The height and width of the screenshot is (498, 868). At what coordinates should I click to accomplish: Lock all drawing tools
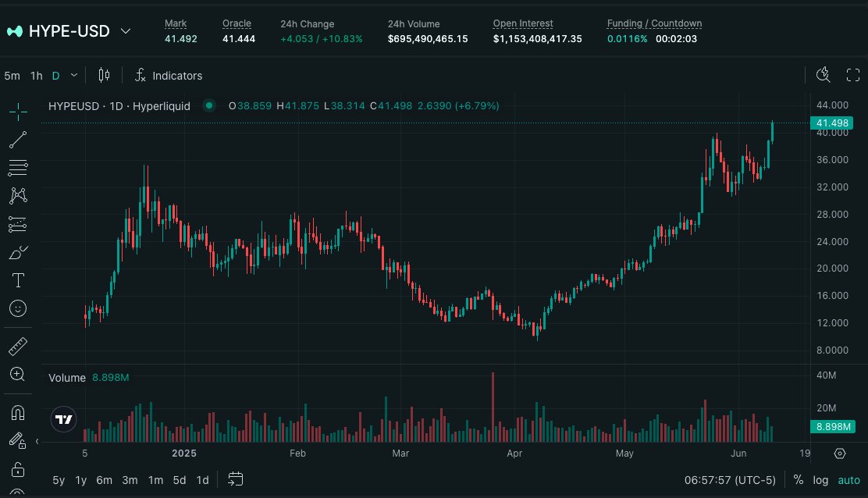[18, 469]
